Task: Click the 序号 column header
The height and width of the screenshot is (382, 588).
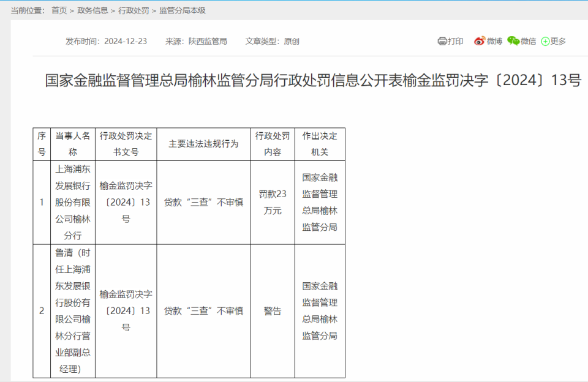Action: tap(42, 144)
